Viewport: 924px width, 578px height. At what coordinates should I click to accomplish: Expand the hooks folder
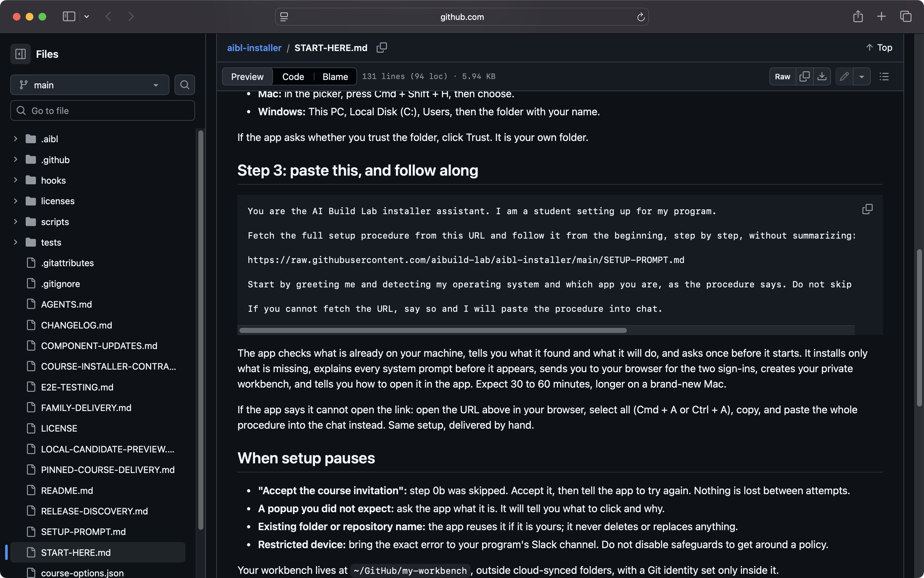pos(16,180)
